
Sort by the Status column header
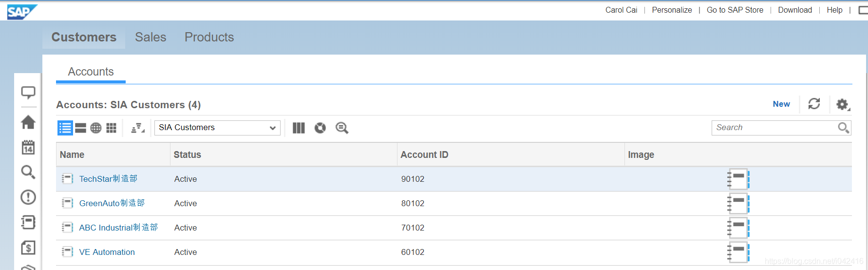(283, 154)
